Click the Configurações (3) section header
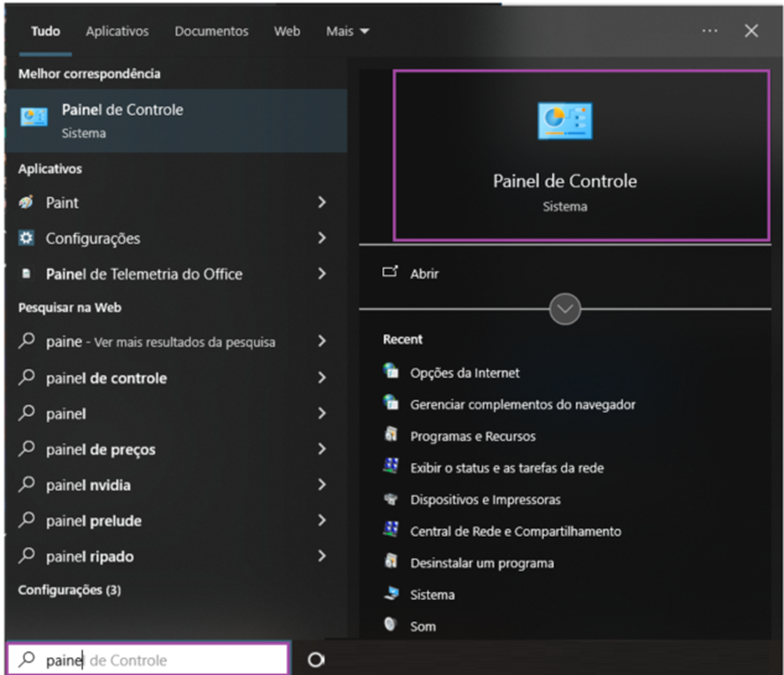The height and width of the screenshot is (675, 784). click(x=70, y=590)
